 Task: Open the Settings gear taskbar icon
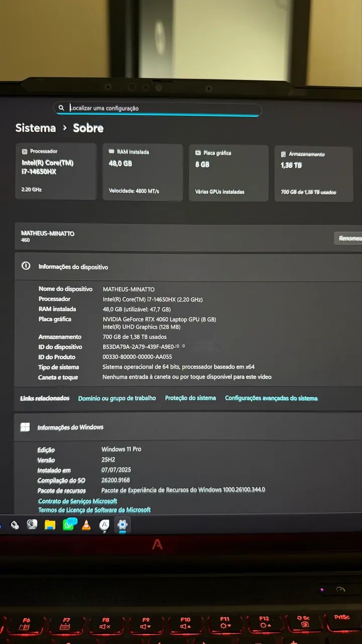pyautogui.click(x=122, y=525)
